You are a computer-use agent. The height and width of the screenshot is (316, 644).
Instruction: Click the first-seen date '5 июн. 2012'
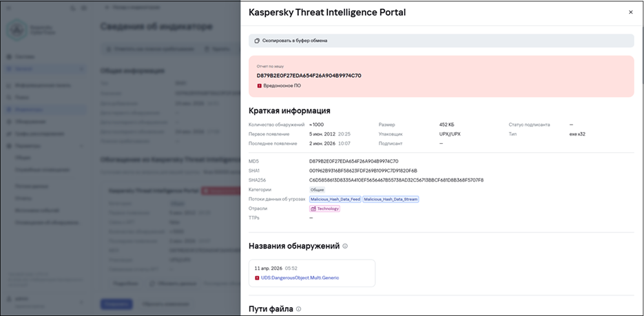(x=322, y=134)
